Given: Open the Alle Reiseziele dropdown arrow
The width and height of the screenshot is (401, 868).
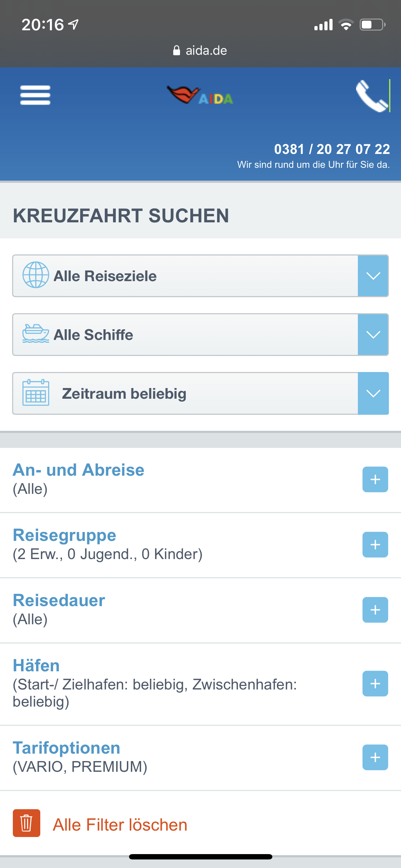Looking at the screenshot, I should (373, 276).
